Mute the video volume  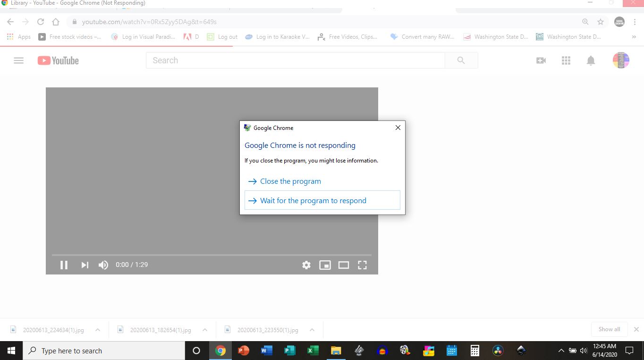pos(103,265)
